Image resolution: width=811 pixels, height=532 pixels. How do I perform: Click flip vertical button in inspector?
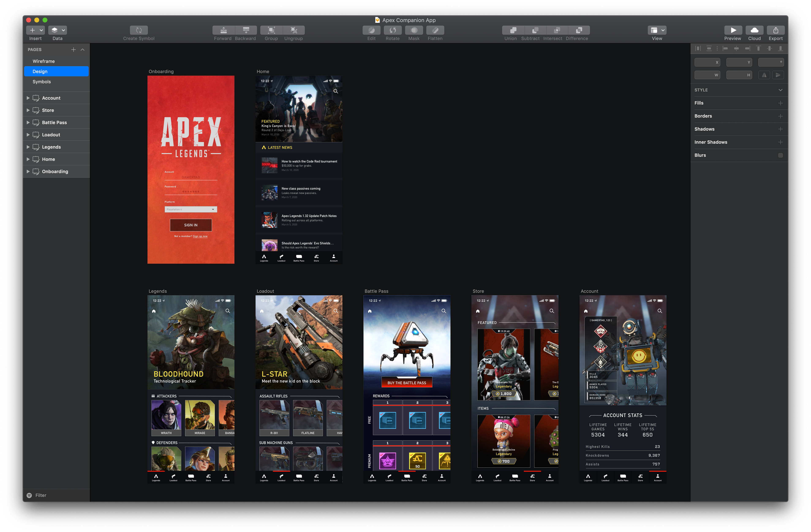tap(778, 75)
